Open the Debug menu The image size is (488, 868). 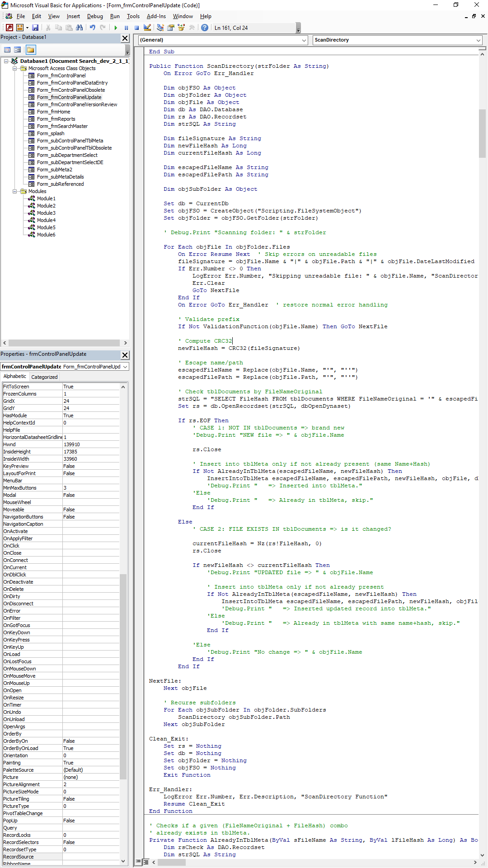[95, 16]
